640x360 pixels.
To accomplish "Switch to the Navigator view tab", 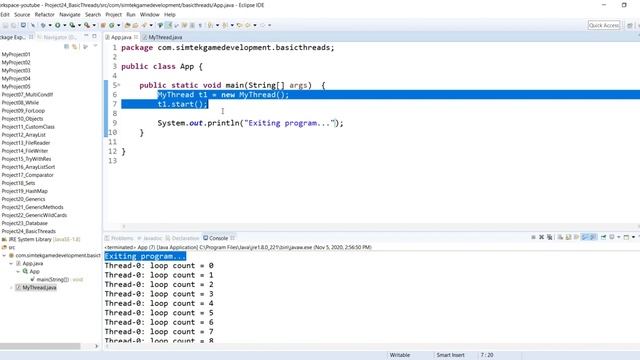I will pos(57,37).
